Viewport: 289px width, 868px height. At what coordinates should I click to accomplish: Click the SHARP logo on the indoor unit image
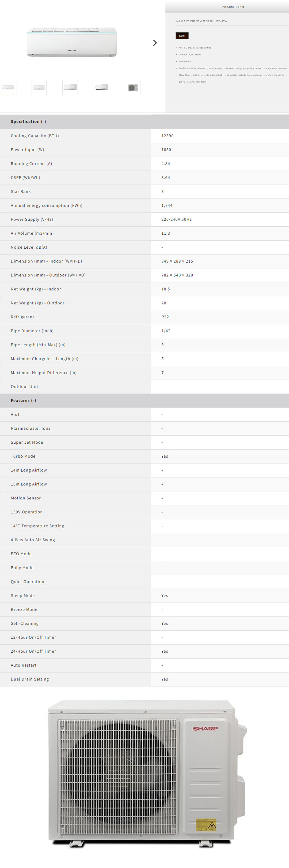(x=71, y=51)
